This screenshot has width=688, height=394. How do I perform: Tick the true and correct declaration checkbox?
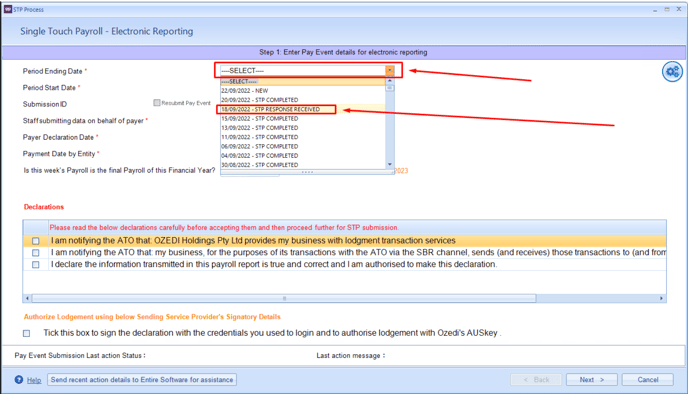tap(36, 265)
